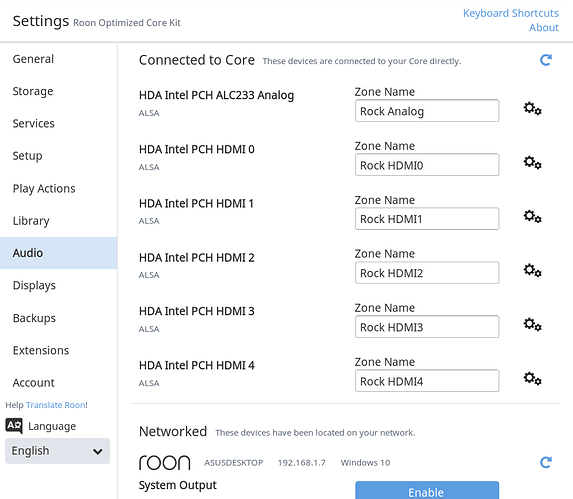Image resolution: width=573 pixels, height=499 pixels.
Task: Follow the Translate Roon link
Action: (x=56, y=405)
